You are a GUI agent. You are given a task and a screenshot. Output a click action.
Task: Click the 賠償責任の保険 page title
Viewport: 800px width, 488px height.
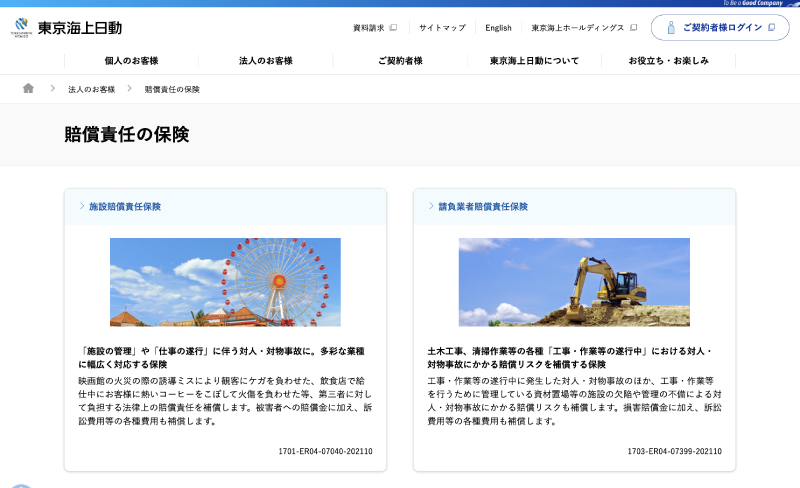pos(127,135)
